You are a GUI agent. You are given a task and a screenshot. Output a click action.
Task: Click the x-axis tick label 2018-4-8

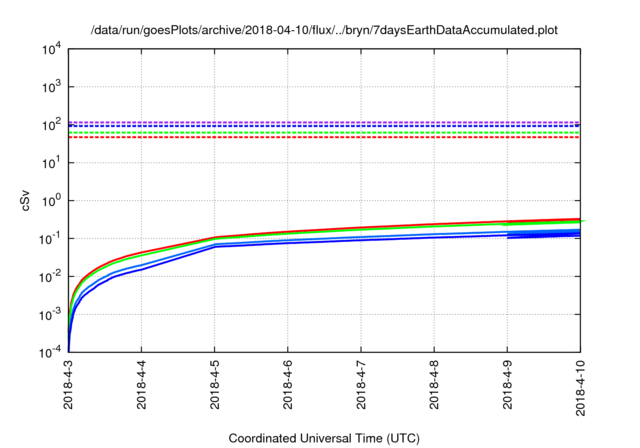point(434,385)
